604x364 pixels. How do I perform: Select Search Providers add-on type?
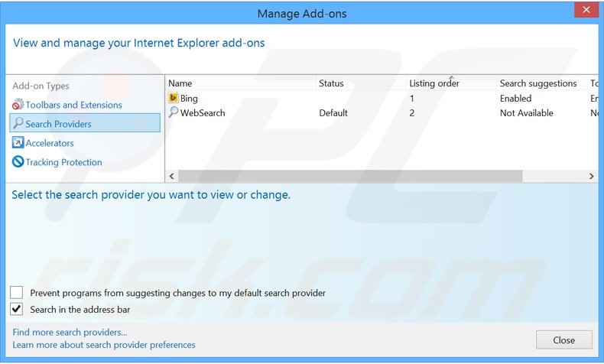85,123
